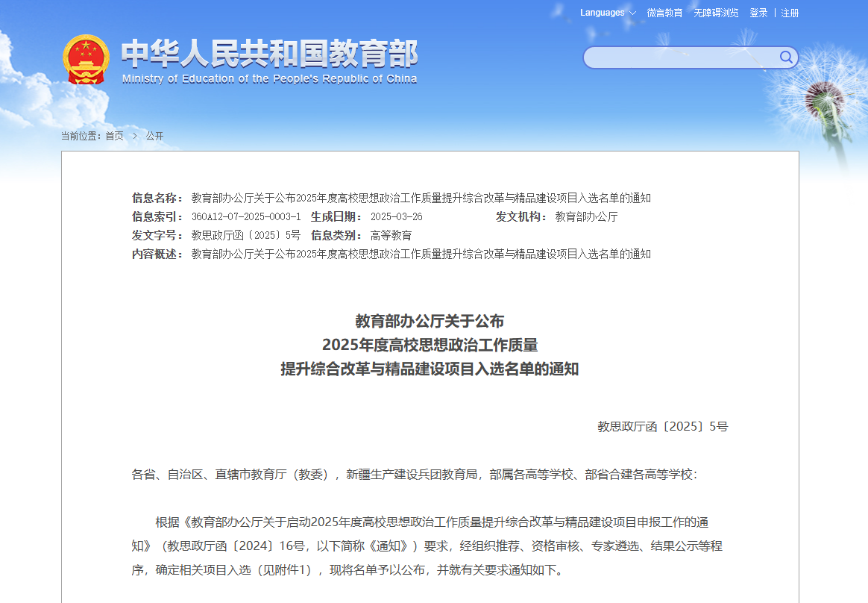The height and width of the screenshot is (603, 868).
Task: Click the issuing agency 教育部办公厅
Action: (586, 216)
